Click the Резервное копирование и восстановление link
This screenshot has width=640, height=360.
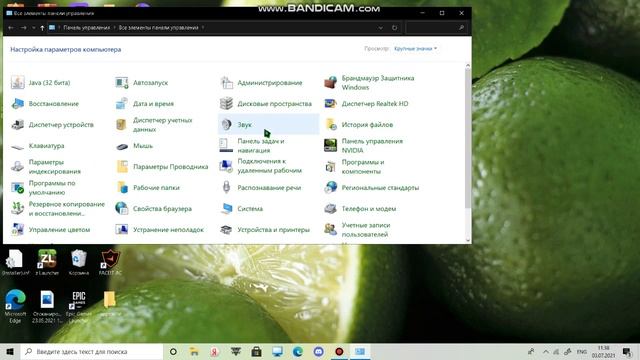click(67, 209)
